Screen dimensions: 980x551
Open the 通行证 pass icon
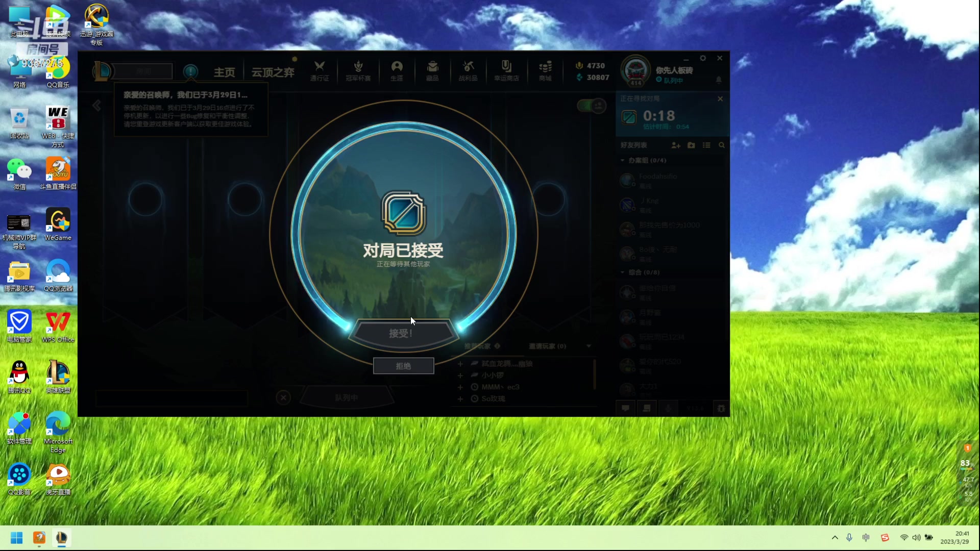[320, 70]
